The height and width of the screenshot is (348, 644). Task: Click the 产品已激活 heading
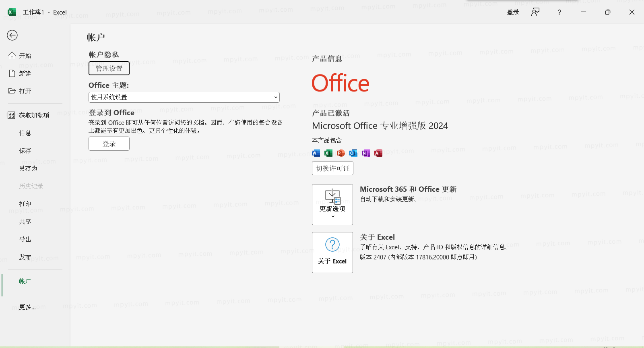331,113
